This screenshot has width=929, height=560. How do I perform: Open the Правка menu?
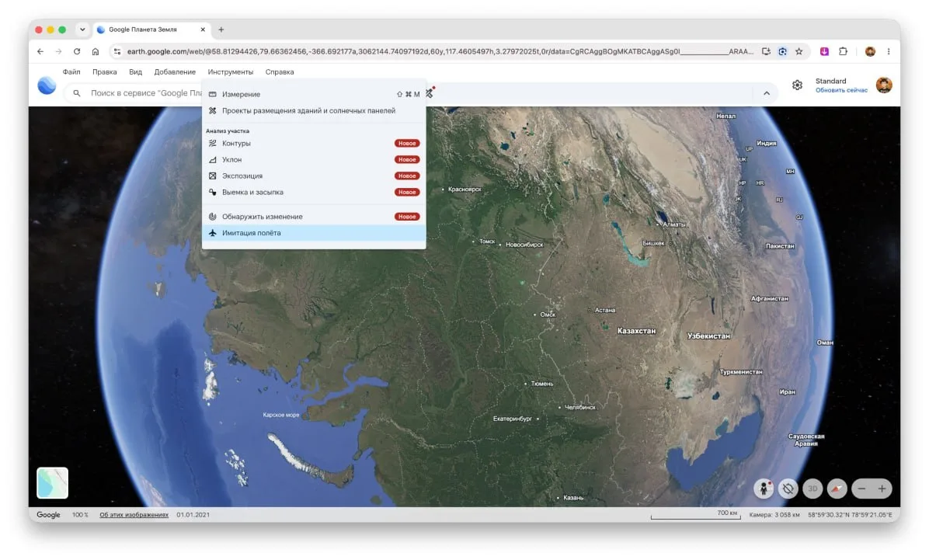[x=104, y=71]
